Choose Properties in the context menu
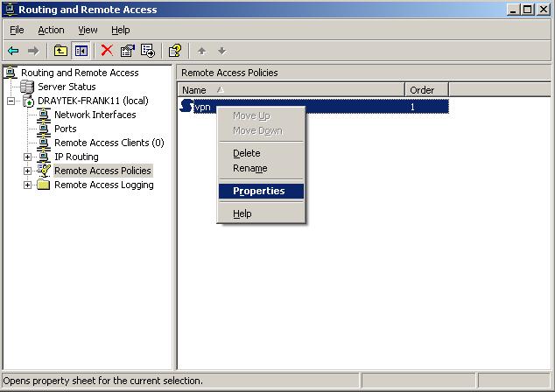Viewport: 555px width, 392px height. coord(261,191)
